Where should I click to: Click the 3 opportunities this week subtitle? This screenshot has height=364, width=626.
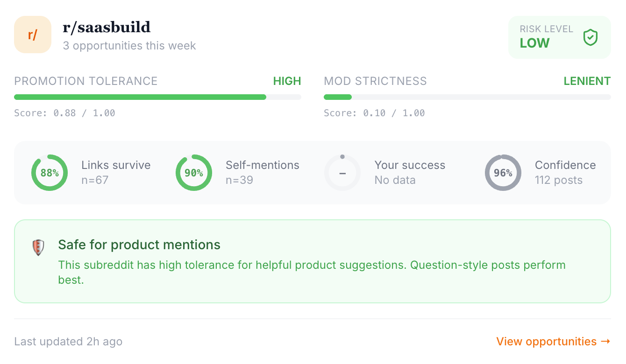point(129,46)
